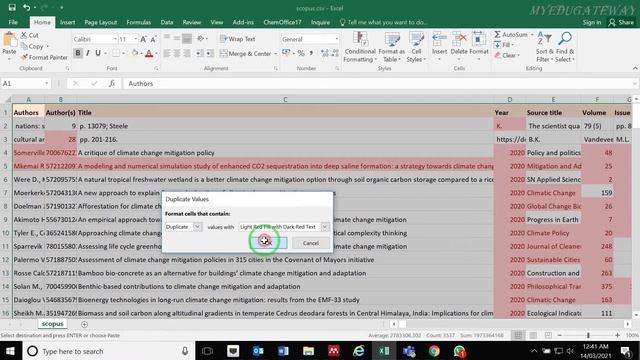Toggle Wrap Text
The width and height of the screenshot is (640, 360).
click(238, 39)
